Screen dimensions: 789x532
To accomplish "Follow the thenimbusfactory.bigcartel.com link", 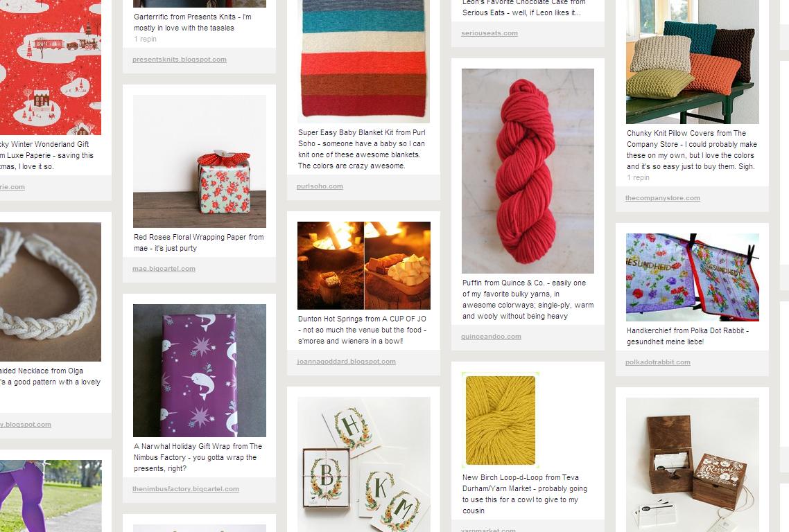I will click(x=185, y=489).
